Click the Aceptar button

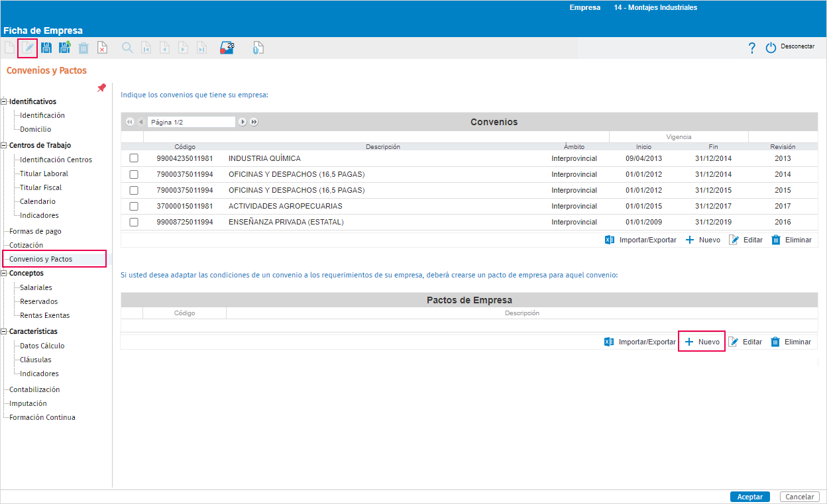[x=750, y=497]
